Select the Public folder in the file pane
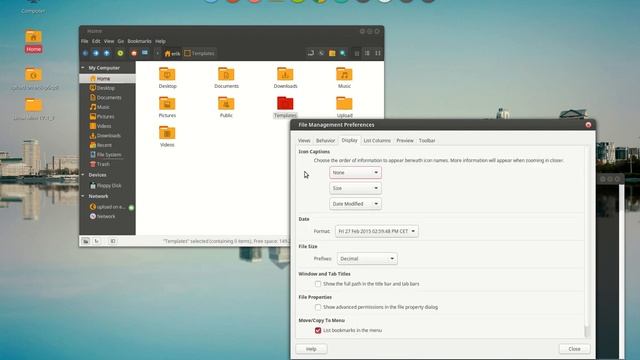The width and height of the screenshot is (640, 360). tap(226, 107)
